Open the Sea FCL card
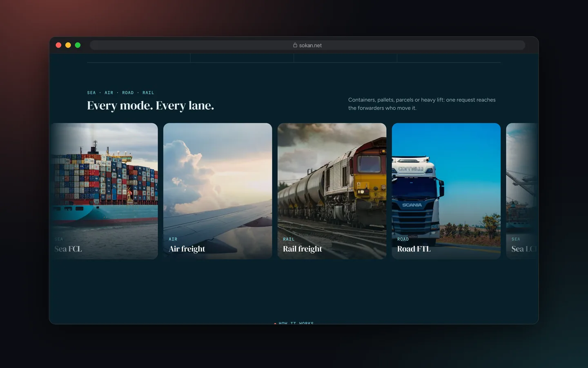This screenshot has width=588, height=368. (104, 191)
